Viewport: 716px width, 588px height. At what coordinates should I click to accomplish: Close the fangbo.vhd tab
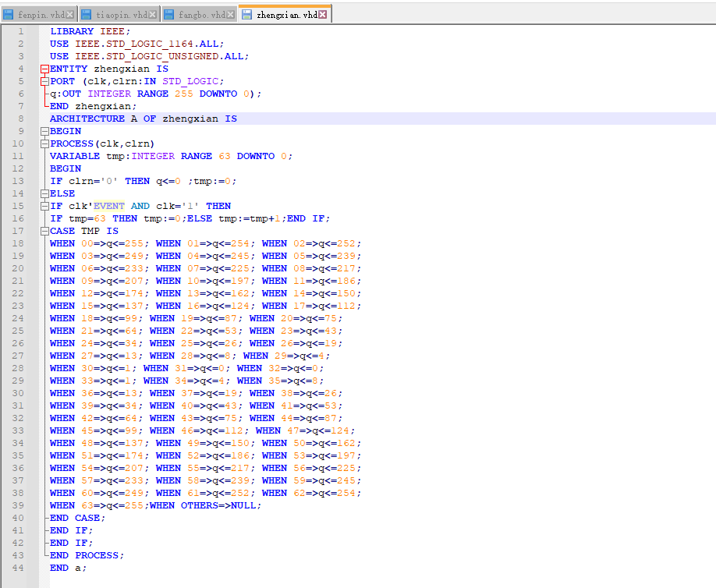(231, 15)
